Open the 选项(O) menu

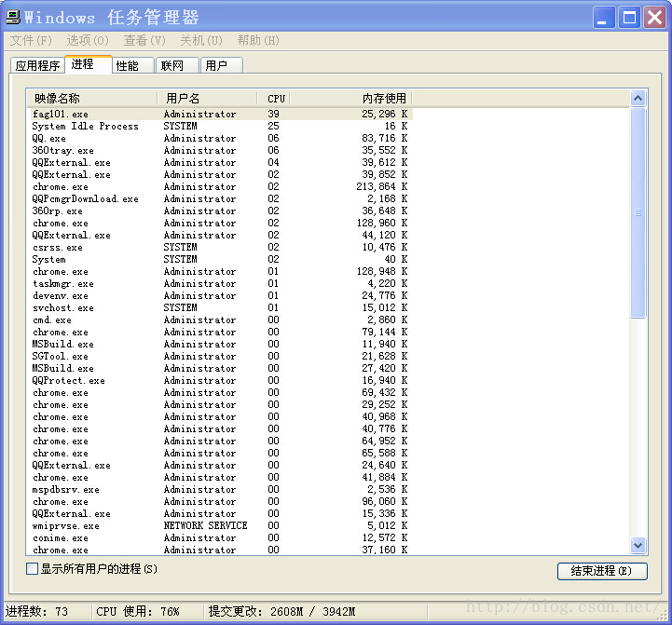[x=88, y=40]
